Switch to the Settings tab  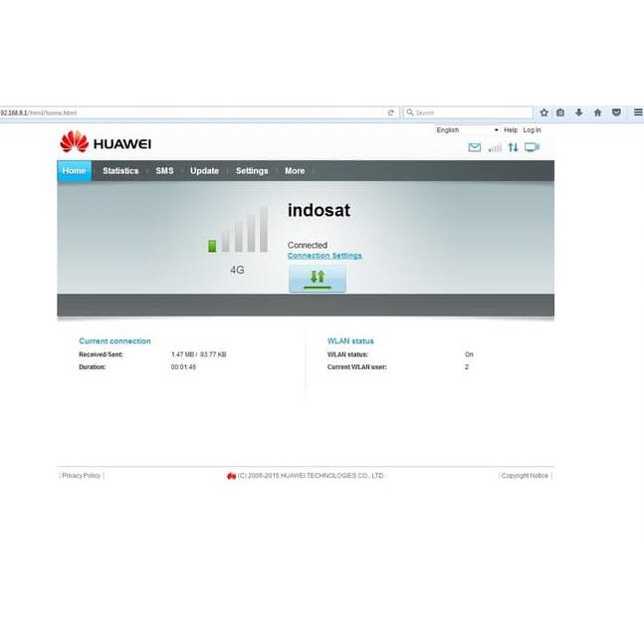(x=252, y=171)
